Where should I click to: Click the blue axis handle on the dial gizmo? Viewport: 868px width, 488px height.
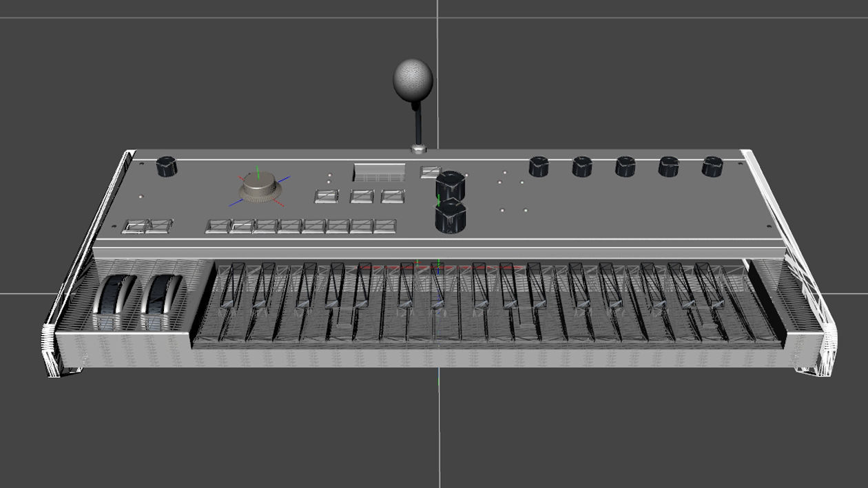coord(285,179)
